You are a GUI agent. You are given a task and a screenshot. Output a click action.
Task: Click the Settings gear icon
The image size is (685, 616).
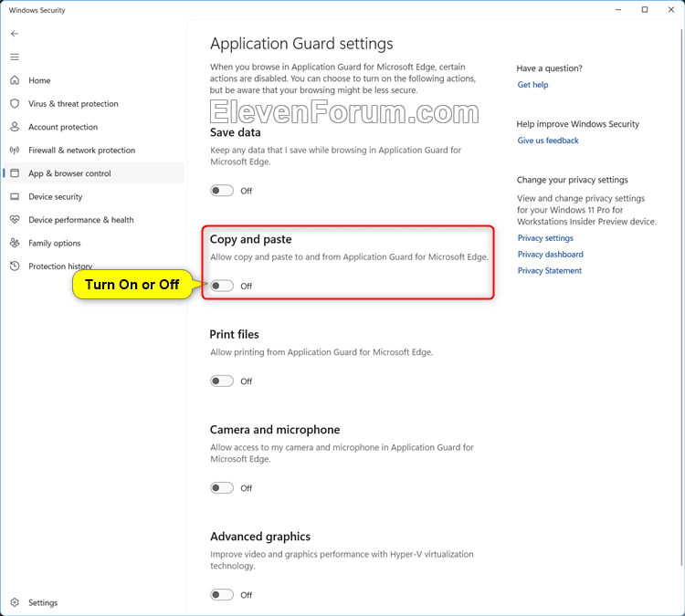point(15,602)
